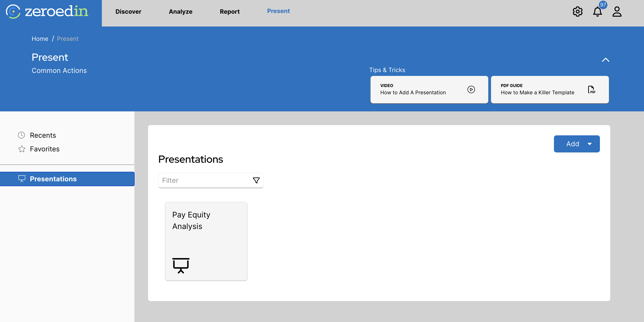Screen dimensions: 644x322
Task: Open notifications bell with 97 badge
Action: [597, 12]
